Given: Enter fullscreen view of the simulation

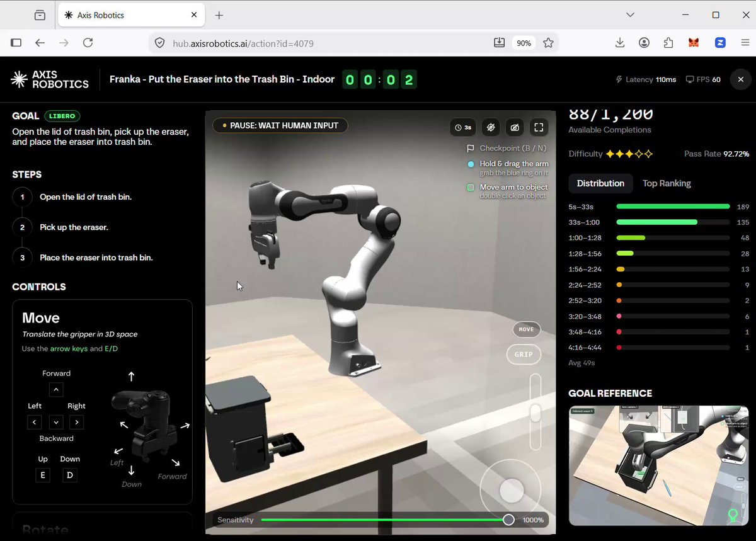Looking at the screenshot, I should pyautogui.click(x=539, y=127).
